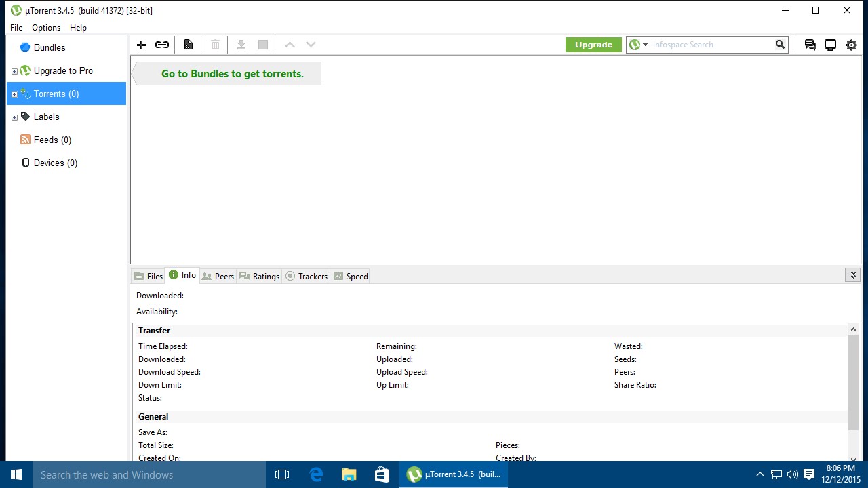Click the volume speaker tray icon
Screen dimensions: 868x488
[793, 474]
